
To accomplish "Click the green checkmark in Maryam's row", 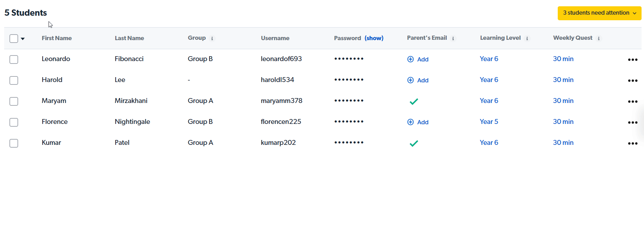I will pyautogui.click(x=414, y=102).
